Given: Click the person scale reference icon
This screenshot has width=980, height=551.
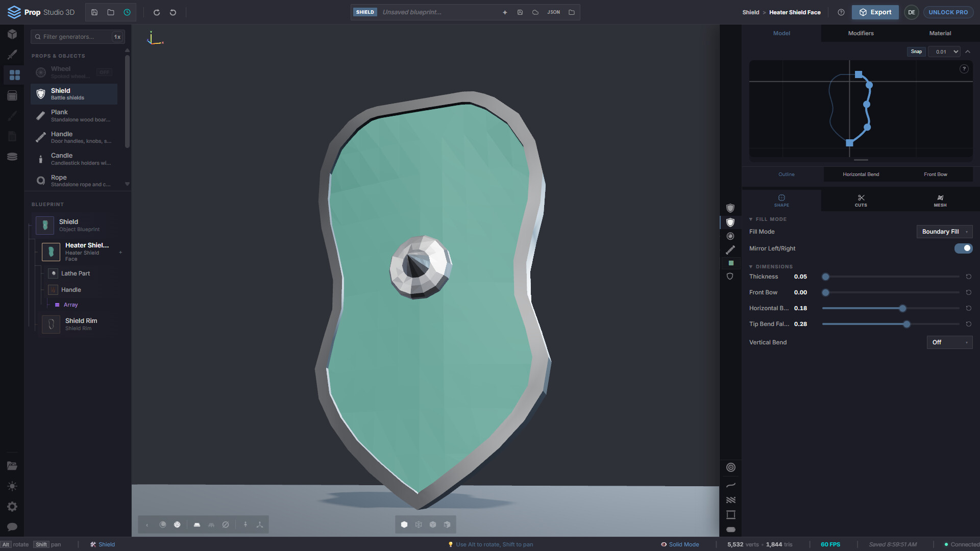Looking at the screenshot, I should [x=246, y=524].
